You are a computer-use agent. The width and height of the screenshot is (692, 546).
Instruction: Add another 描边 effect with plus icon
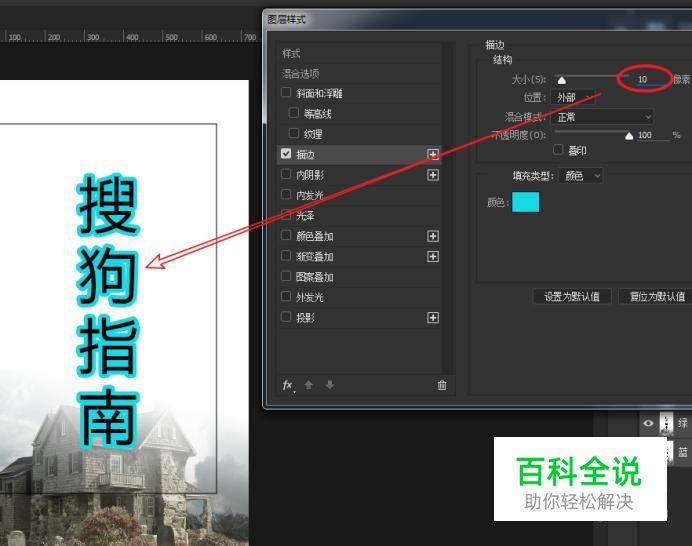432,154
